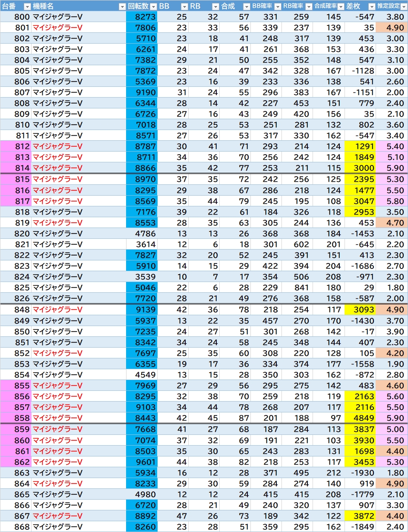Select combined probability cell 97
Screen dimensions: 408x532
(x=329, y=418)
